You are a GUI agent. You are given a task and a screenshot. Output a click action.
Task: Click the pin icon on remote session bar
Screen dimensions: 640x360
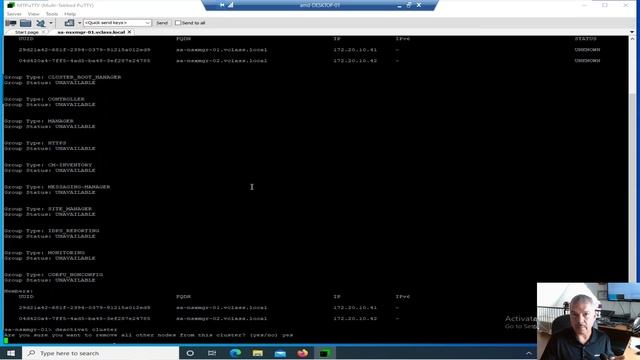(x=222, y=5)
